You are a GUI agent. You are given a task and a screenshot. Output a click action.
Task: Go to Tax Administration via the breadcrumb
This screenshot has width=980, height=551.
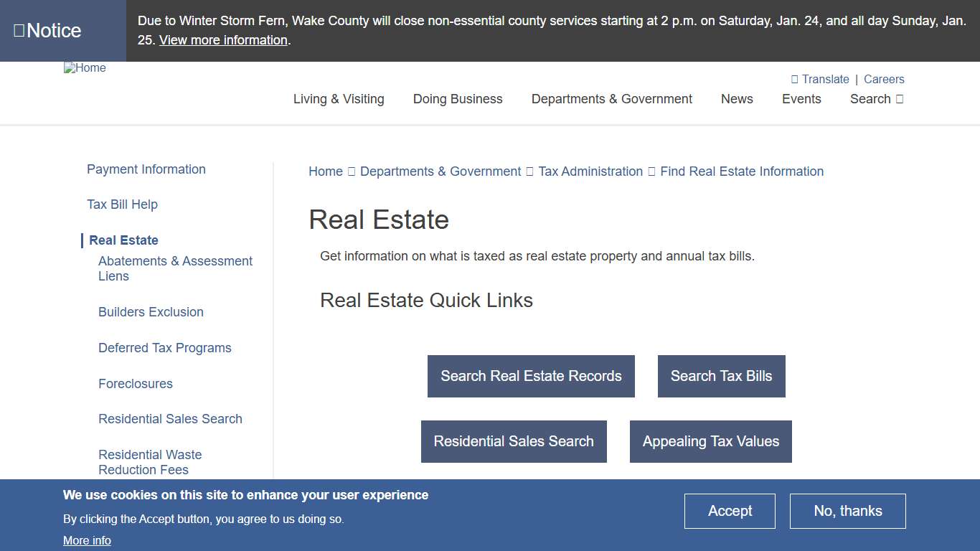[x=590, y=171]
